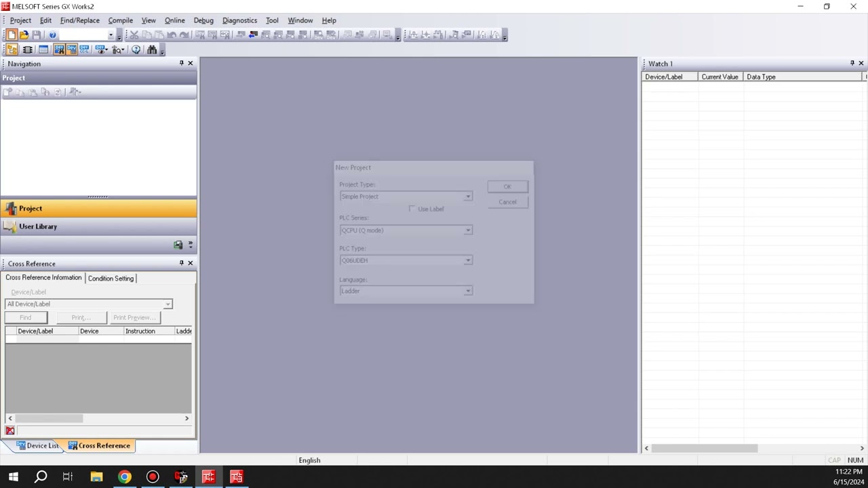Click the Open project folder icon

click(x=24, y=35)
